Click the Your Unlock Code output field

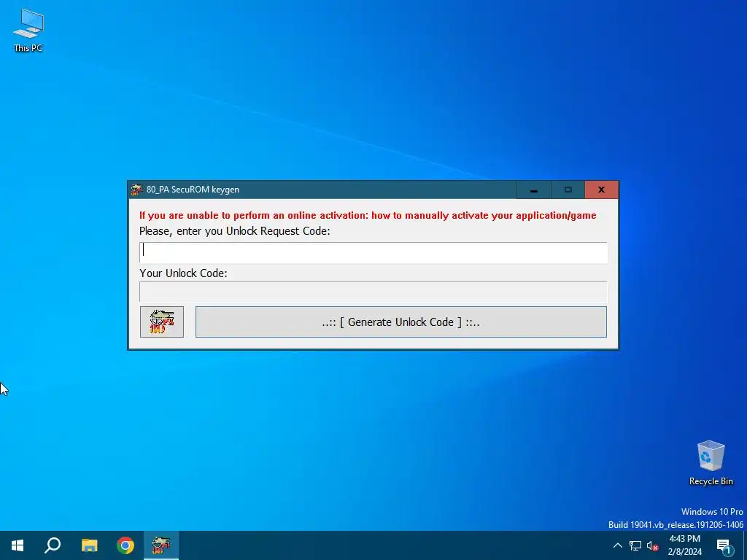coord(373,292)
